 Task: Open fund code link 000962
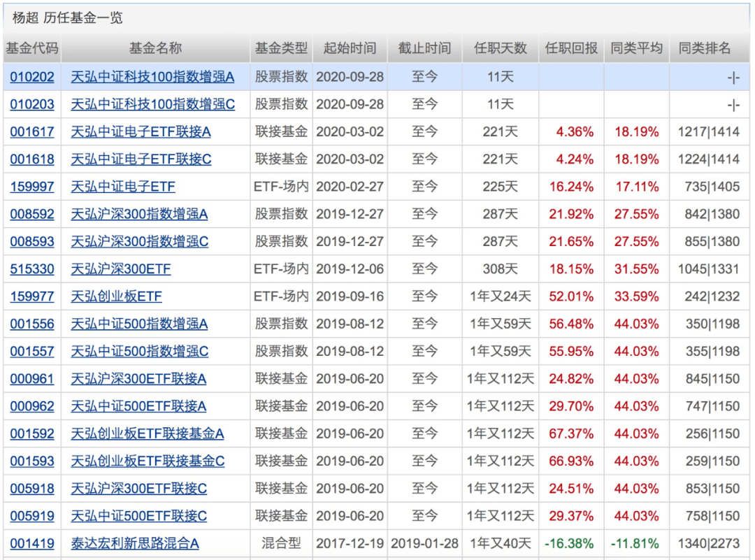coord(31,406)
